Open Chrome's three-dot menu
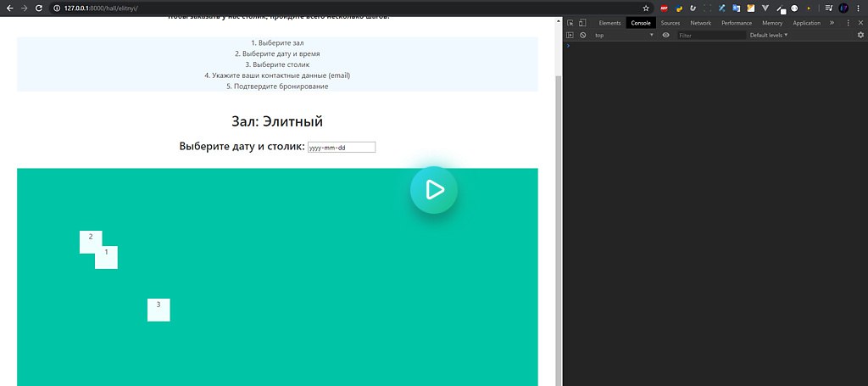Image resolution: width=868 pixels, height=386 pixels. point(858,8)
